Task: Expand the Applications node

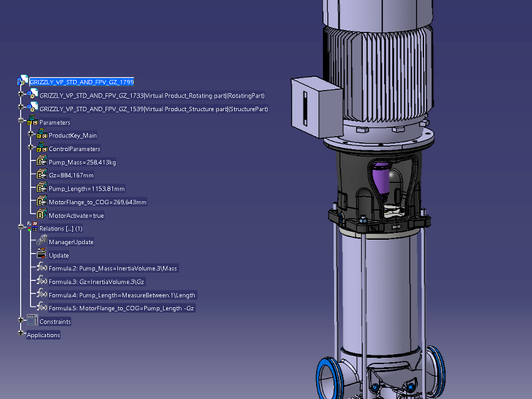Action: (x=21, y=335)
